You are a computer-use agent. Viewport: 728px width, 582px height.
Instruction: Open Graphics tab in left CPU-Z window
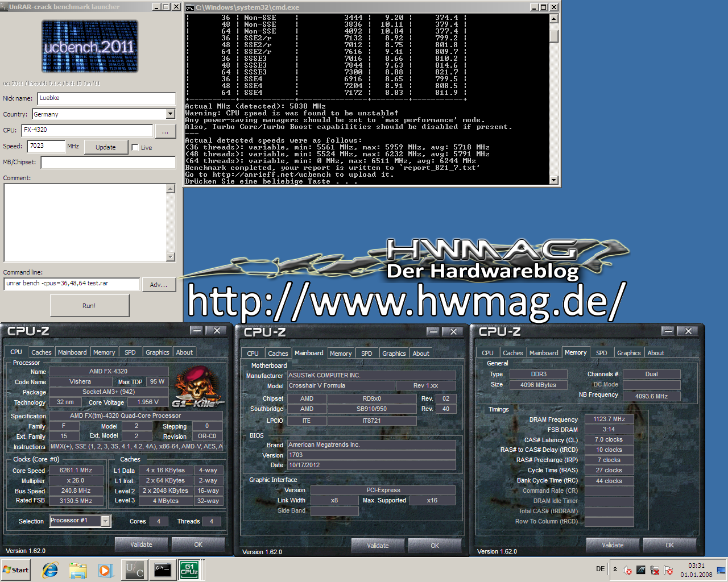click(x=157, y=352)
